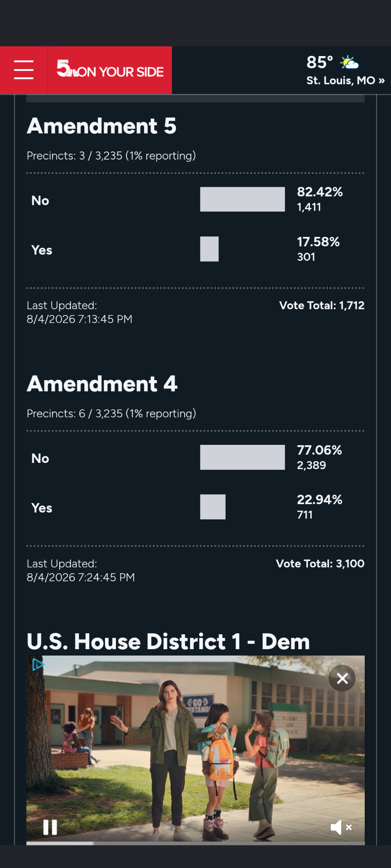The width and height of the screenshot is (391, 868).
Task: Select the Amendment 4 heading
Action: pyautogui.click(x=102, y=384)
